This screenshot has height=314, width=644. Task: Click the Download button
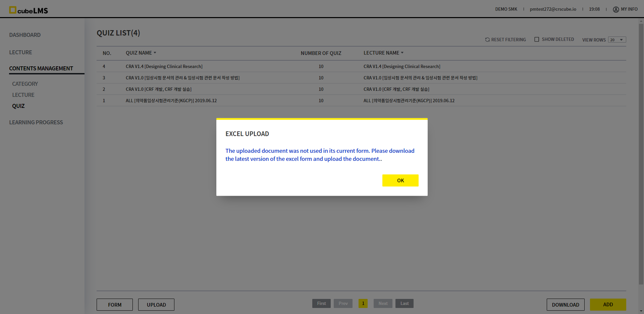tap(566, 305)
